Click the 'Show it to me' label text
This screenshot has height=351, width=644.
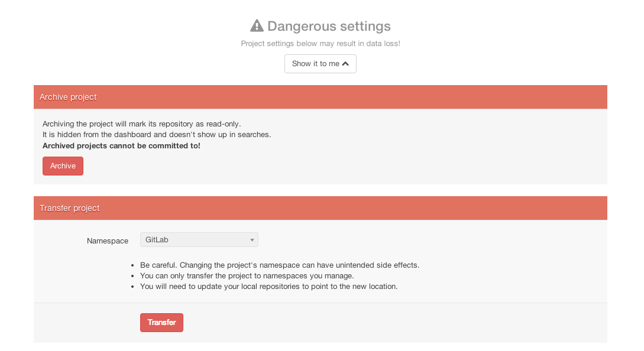(x=315, y=64)
